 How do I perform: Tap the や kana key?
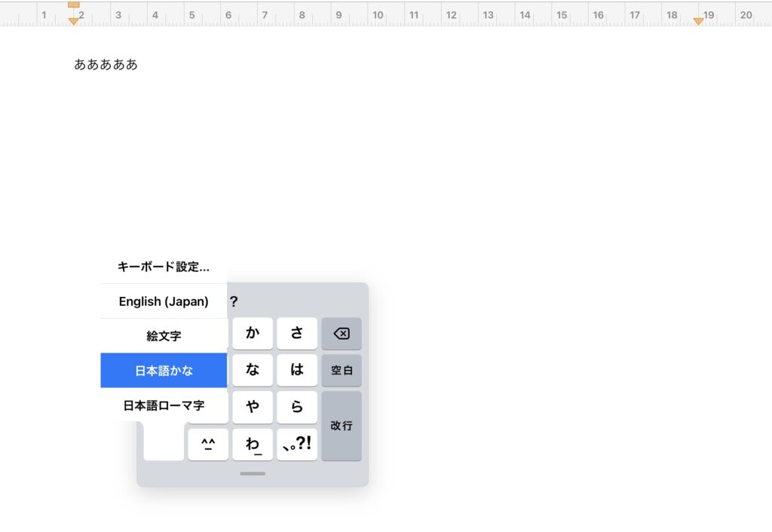click(253, 407)
